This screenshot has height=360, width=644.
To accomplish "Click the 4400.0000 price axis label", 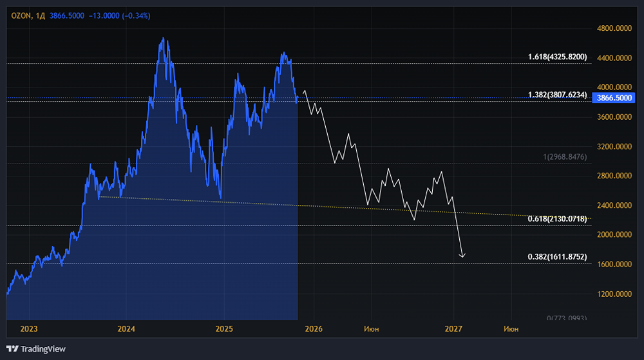I will 614,58.
